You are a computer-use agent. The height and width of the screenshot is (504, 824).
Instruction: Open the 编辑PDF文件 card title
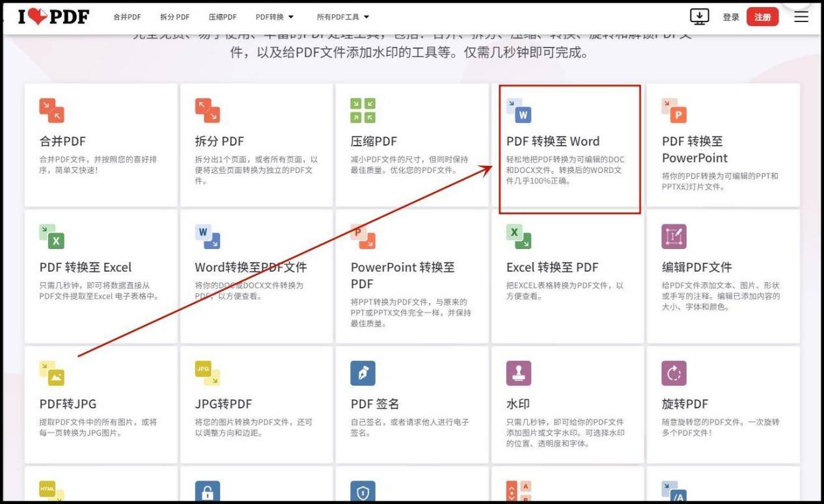pos(697,267)
